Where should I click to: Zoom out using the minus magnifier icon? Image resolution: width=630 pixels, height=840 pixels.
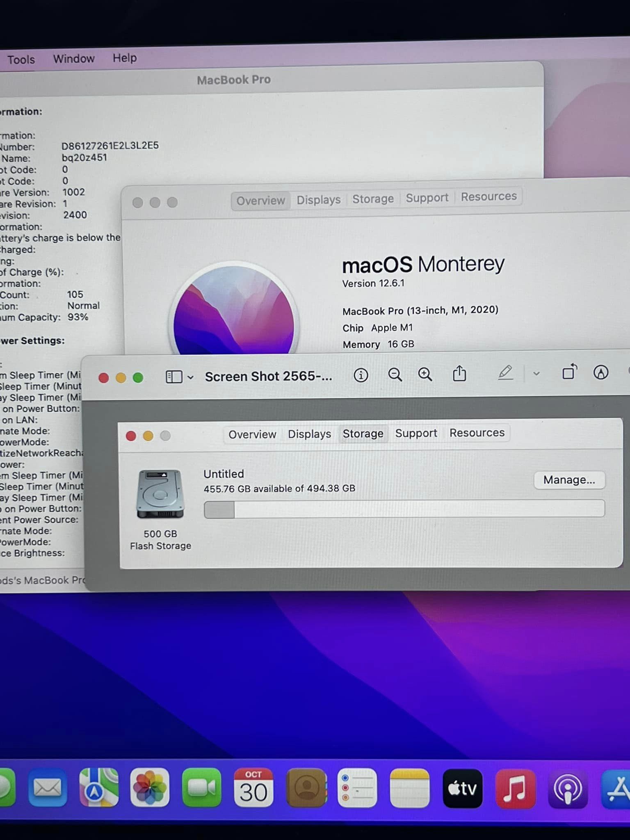395,374
